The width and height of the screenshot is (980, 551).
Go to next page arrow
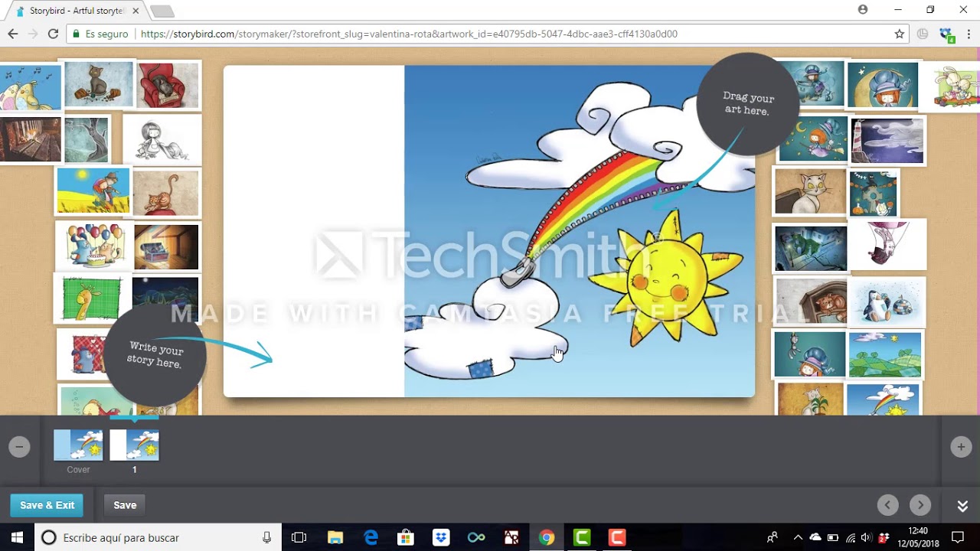(x=920, y=505)
